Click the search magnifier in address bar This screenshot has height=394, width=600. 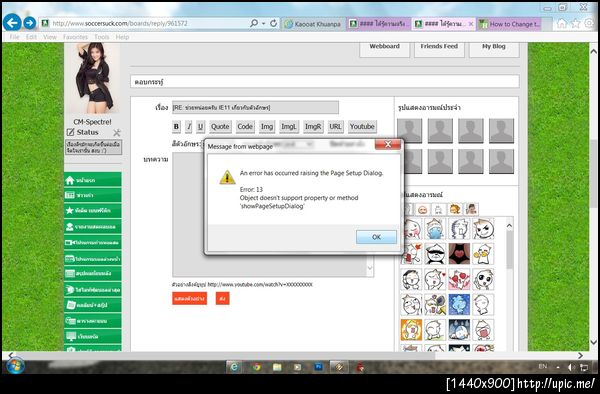[x=254, y=23]
